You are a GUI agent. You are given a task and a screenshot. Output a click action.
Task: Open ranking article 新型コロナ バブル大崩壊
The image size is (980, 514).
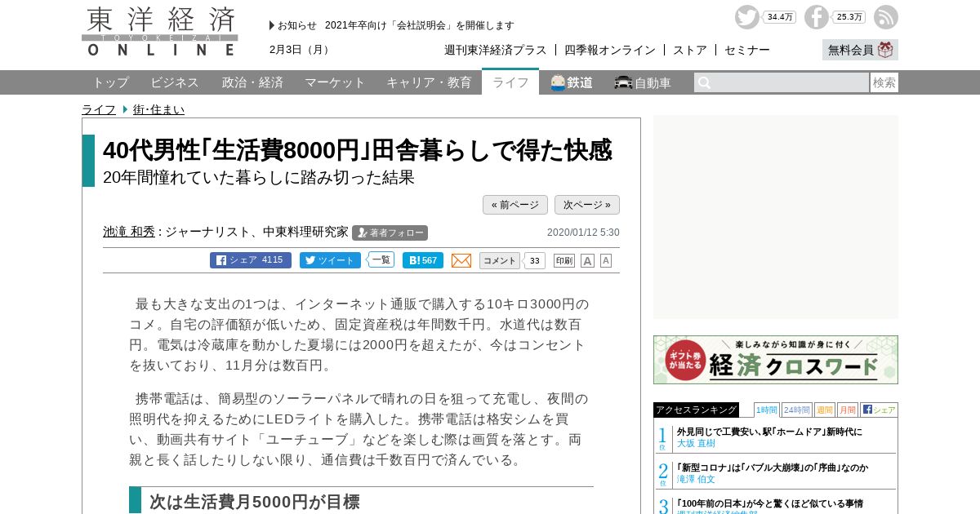tap(772, 467)
